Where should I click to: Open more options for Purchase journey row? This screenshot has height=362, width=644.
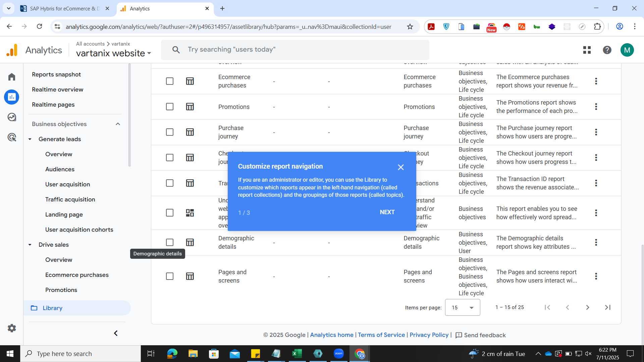[596, 132]
